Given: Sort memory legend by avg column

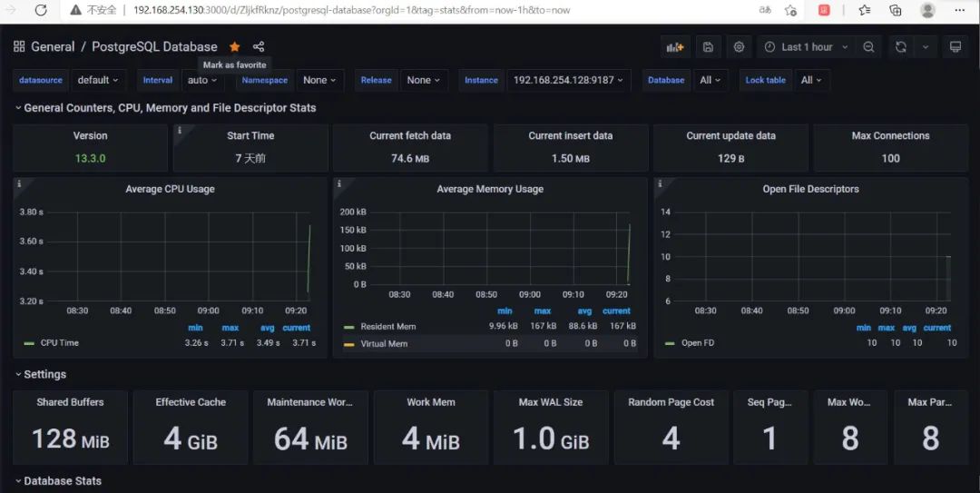Looking at the screenshot, I should pos(584,311).
